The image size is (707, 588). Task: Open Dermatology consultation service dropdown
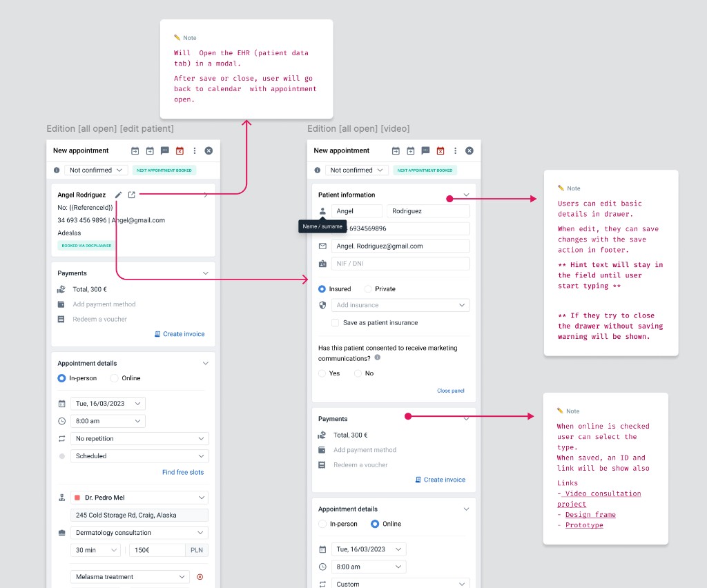(x=139, y=533)
